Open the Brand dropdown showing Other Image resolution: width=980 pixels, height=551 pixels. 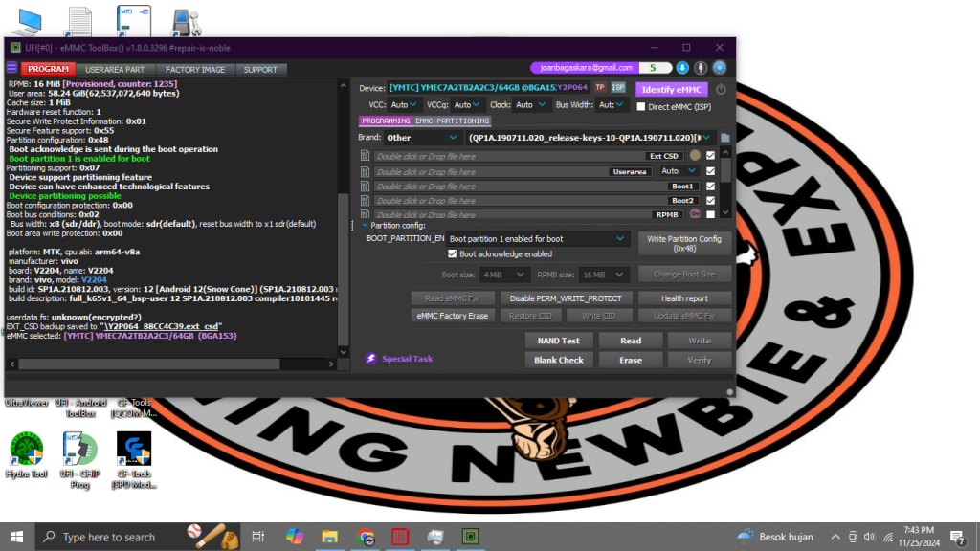point(422,138)
